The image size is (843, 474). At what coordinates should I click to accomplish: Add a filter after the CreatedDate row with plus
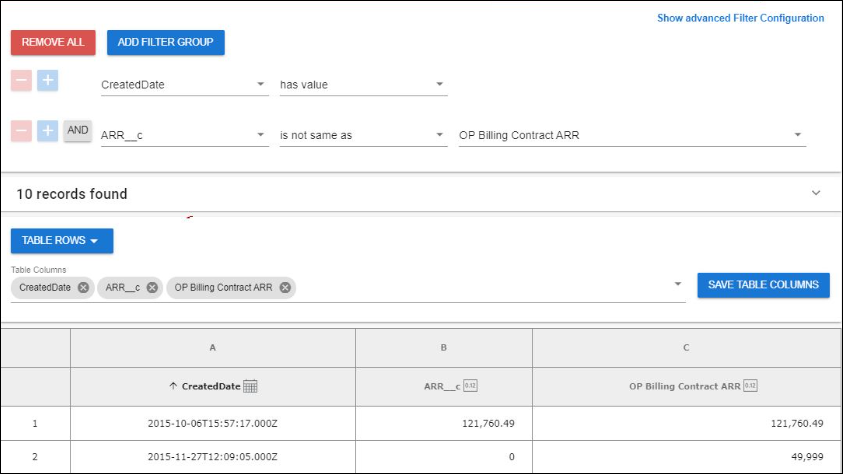coord(47,81)
